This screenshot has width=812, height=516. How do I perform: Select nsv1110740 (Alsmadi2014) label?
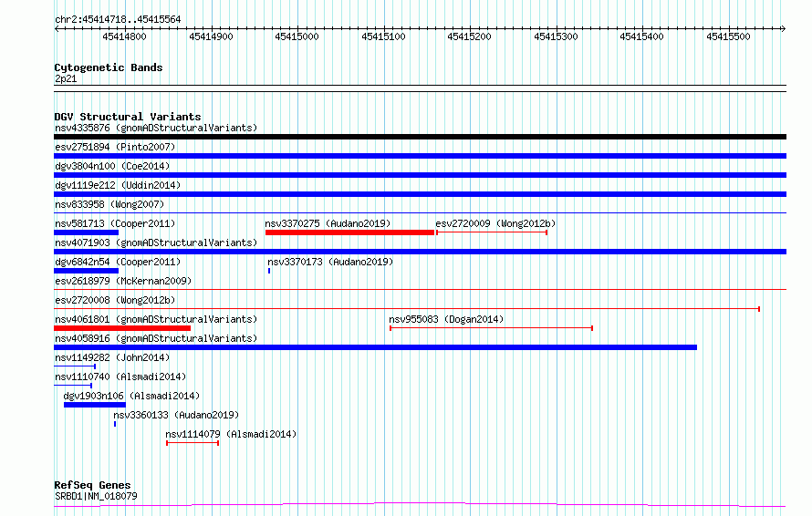coord(120,377)
